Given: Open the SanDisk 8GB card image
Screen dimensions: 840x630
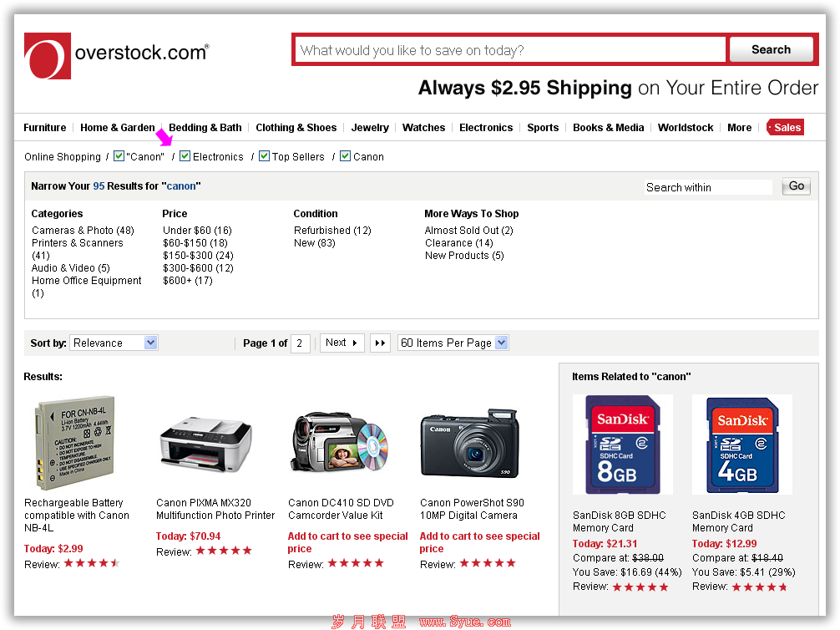Looking at the screenshot, I should (x=623, y=445).
